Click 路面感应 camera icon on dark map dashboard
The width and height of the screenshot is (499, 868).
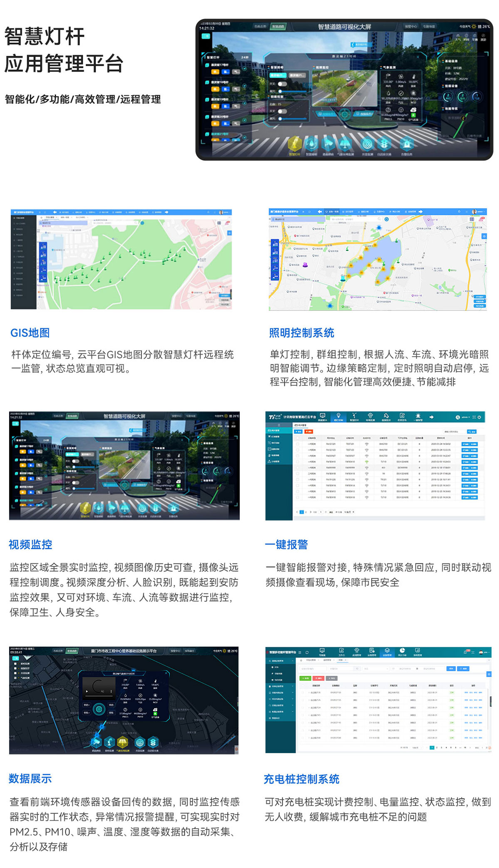coord(97,742)
